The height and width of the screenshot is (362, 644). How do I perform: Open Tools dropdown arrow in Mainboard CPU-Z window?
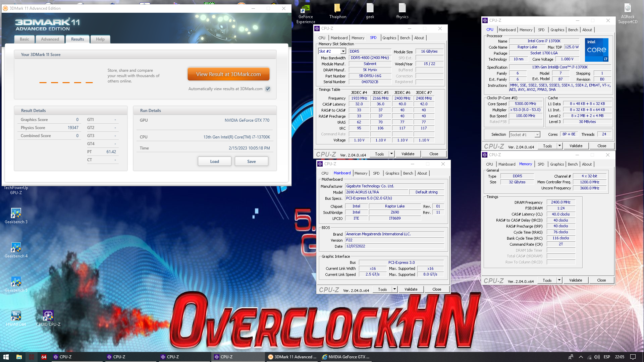(394, 289)
